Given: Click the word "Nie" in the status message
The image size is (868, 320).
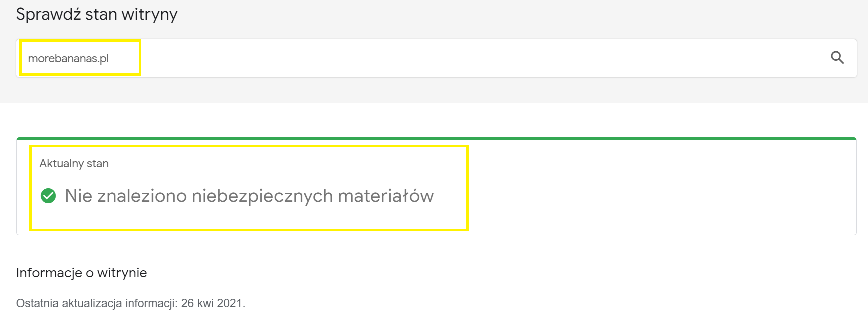Looking at the screenshot, I should point(78,196).
